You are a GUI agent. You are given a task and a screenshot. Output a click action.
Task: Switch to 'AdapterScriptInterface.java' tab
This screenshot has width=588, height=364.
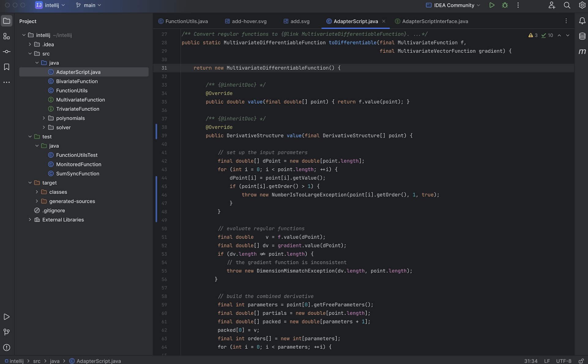click(x=435, y=21)
